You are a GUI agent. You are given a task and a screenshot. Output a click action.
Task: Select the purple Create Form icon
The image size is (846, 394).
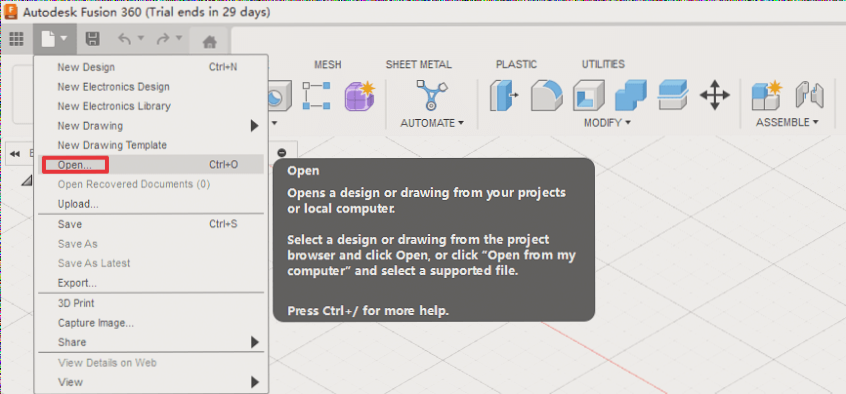360,96
